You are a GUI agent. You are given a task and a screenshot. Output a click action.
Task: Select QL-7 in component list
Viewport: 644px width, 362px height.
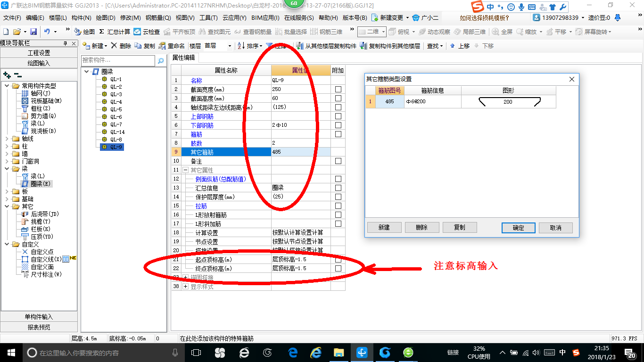point(116,124)
